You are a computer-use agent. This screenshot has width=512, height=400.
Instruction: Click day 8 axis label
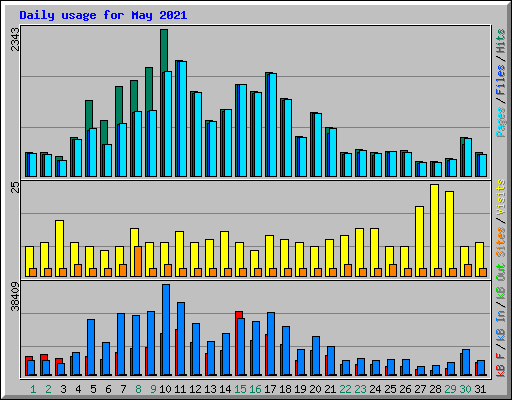point(138,389)
